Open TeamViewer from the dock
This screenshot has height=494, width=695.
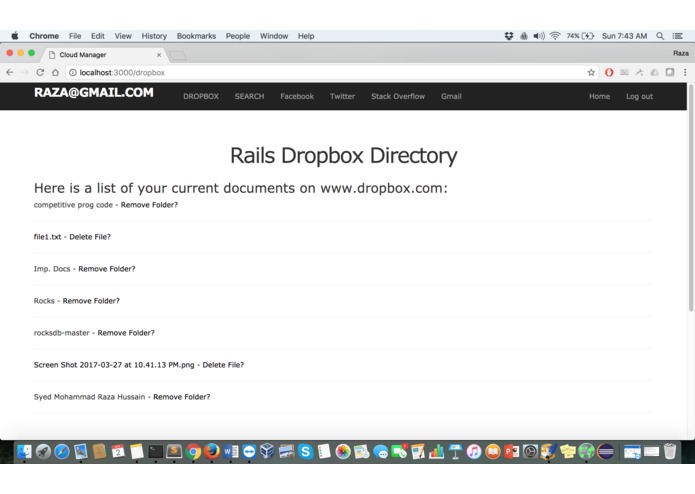click(249, 451)
